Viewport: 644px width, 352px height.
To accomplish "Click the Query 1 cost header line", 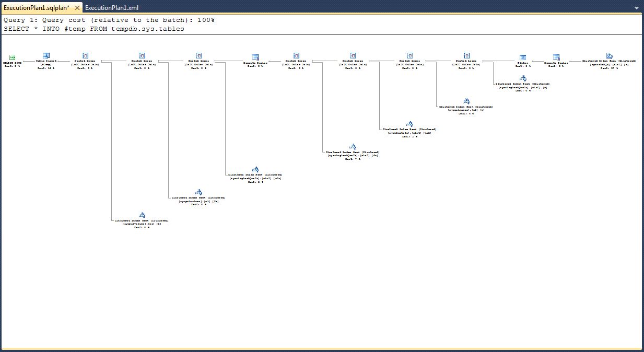I will [109, 20].
